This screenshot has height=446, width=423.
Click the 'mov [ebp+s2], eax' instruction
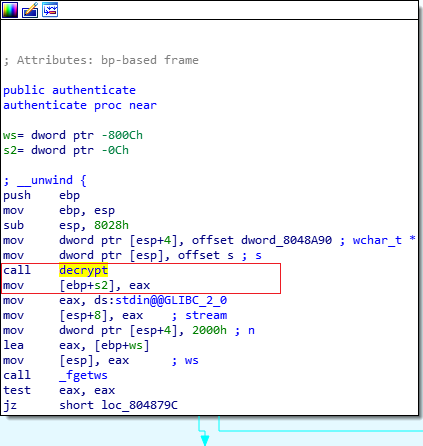coord(76,285)
